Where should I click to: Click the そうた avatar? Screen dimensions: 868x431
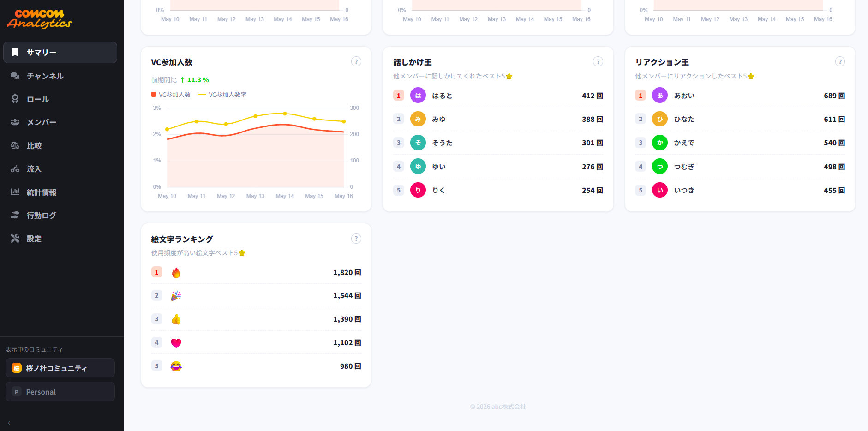(x=418, y=143)
